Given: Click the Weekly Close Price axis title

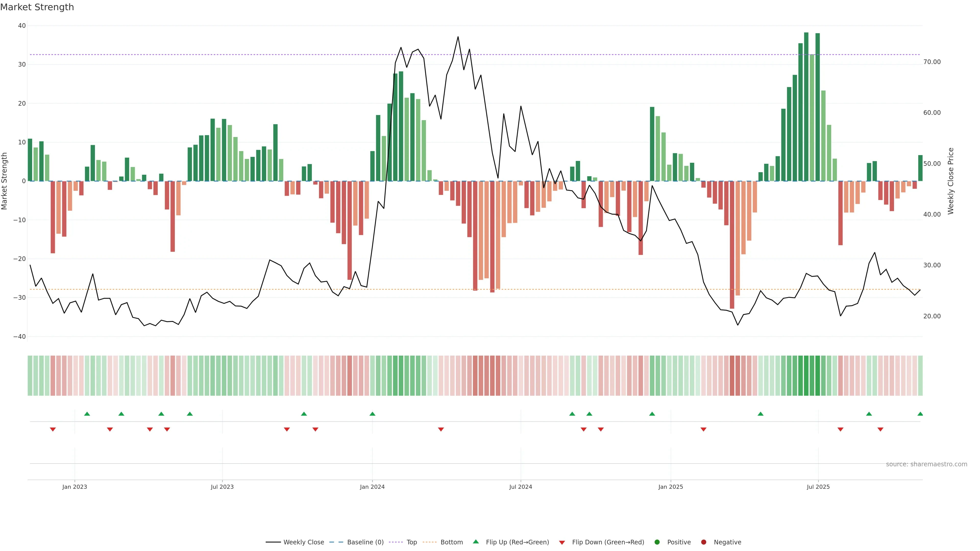Looking at the screenshot, I should tap(951, 181).
